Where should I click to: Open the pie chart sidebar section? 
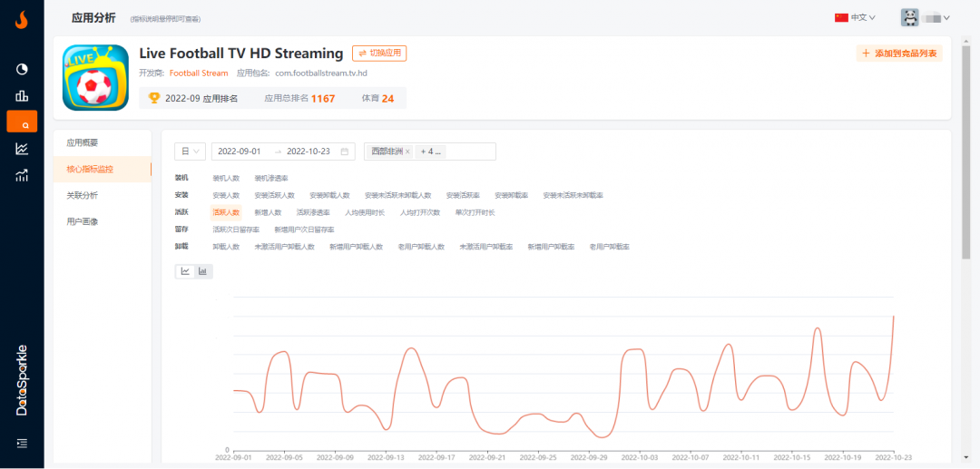click(x=22, y=69)
